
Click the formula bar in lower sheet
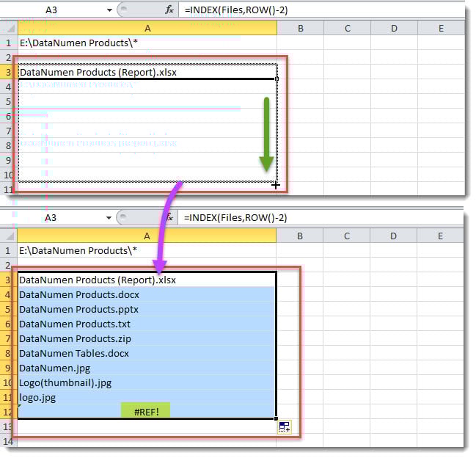click(x=321, y=218)
